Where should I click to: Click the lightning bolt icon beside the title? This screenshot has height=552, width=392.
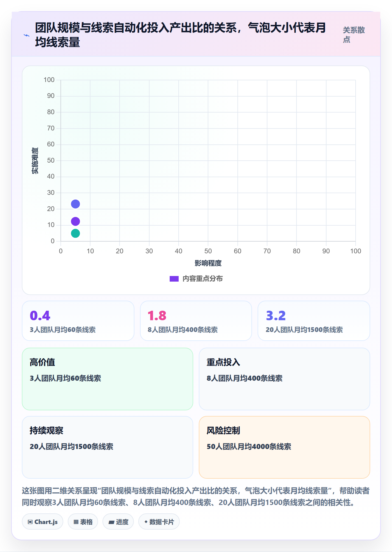[27, 35]
